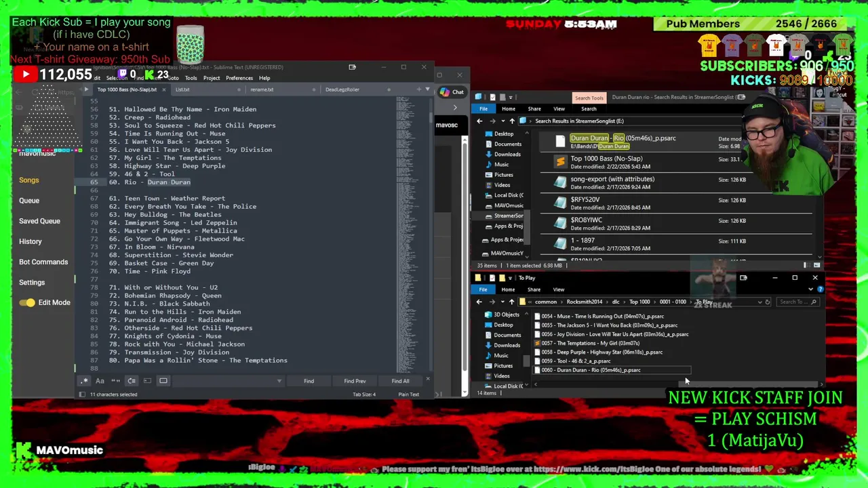Go up one level in Search Results window
Viewport: 868px width, 488px height.
pyautogui.click(x=512, y=121)
